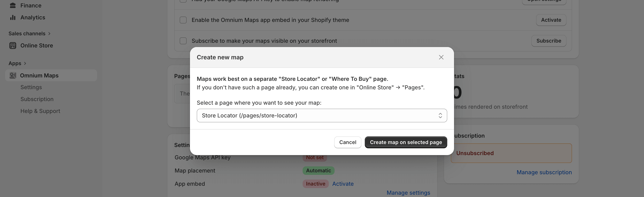Open Omnium Maps Settings
This screenshot has height=197, width=644.
[31, 87]
